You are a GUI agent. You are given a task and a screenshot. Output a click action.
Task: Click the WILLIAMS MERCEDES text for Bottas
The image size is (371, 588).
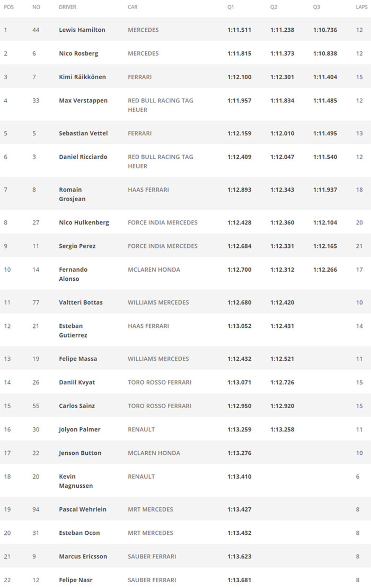pyautogui.click(x=158, y=302)
